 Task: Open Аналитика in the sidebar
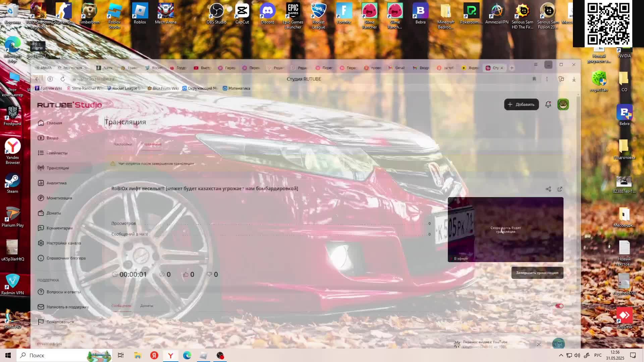point(56,183)
